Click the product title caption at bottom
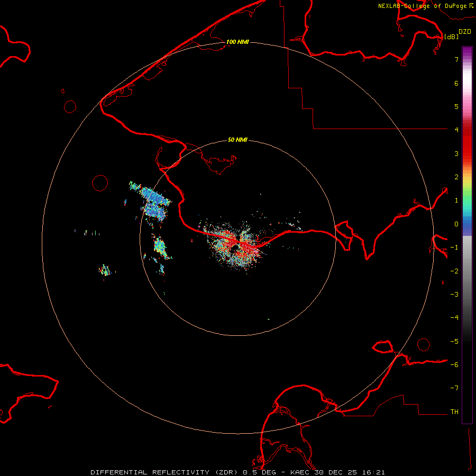This screenshot has width=476, height=476. click(237, 472)
